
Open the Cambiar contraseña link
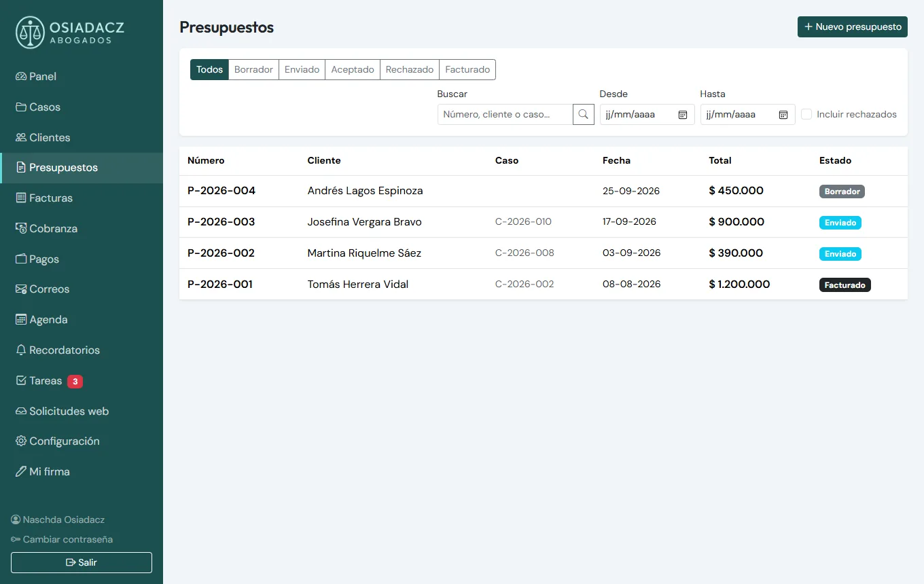[x=62, y=539]
